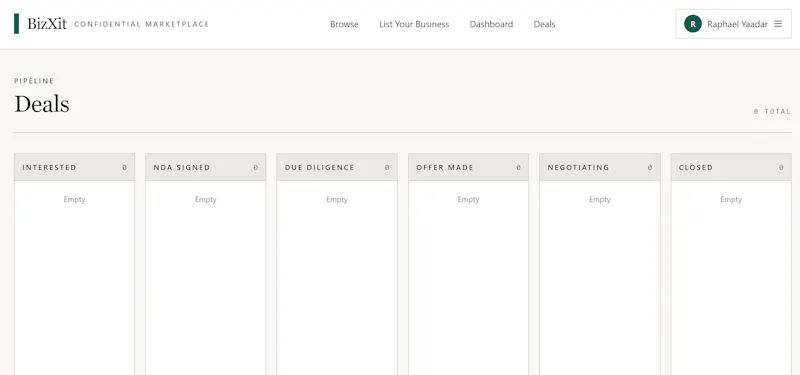
Task: Click the green R avatar
Action: pyautogui.click(x=693, y=23)
